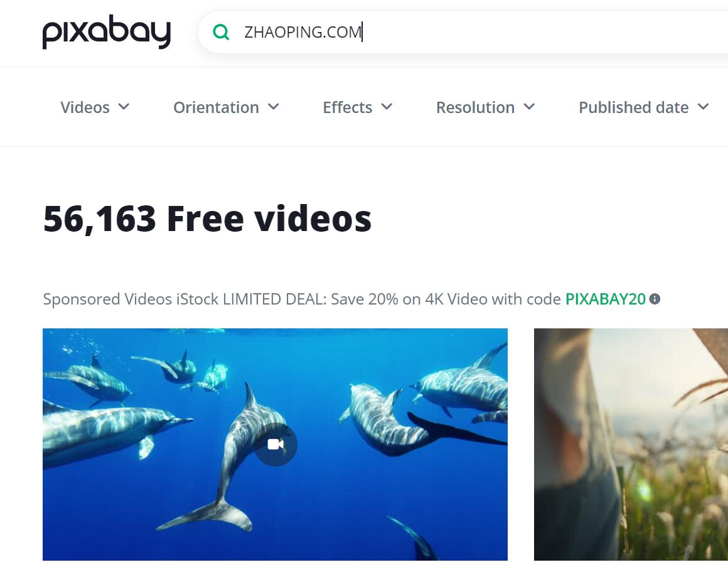Click the Sponsored Videos iStock deal text
The image size is (728, 577).
302,299
